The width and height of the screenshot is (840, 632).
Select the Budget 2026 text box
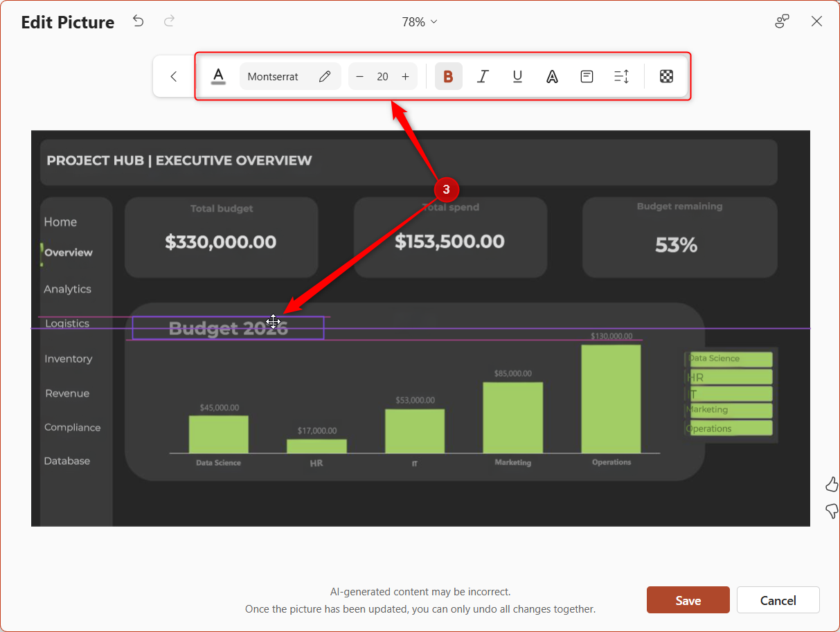pos(228,328)
